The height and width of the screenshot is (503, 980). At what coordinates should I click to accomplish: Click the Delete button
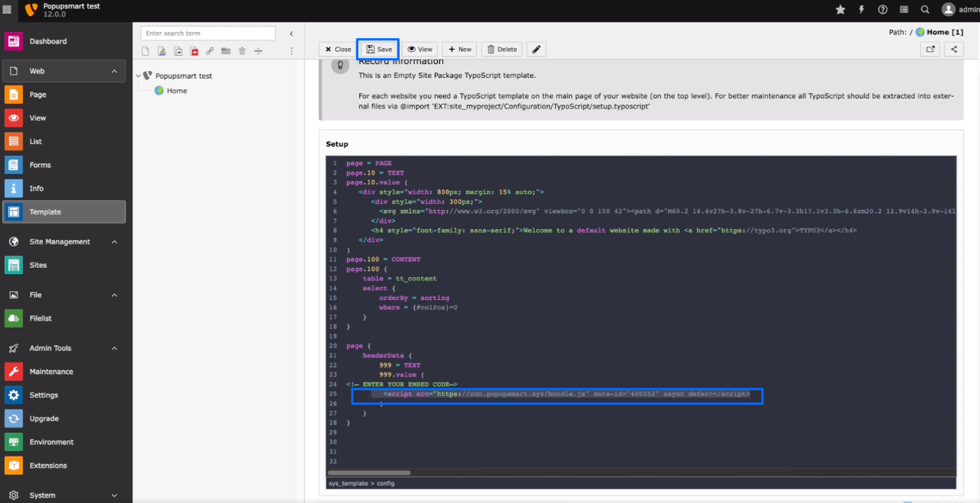pyautogui.click(x=501, y=49)
